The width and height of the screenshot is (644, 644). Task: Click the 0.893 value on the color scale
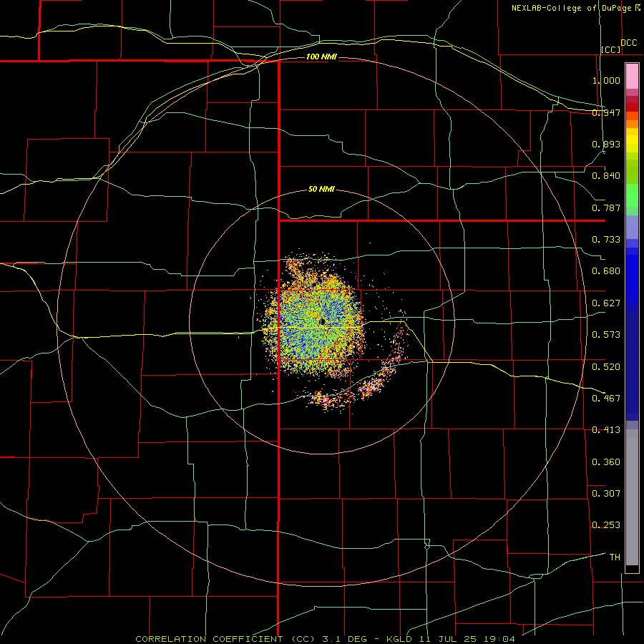pyautogui.click(x=606, y=144)
